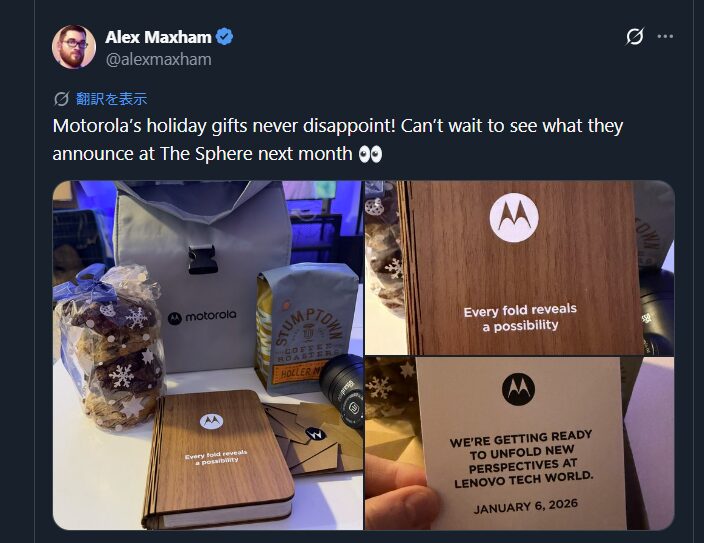
Task: Open the photo of Motorola gift bag
Action: pos(207,355)
